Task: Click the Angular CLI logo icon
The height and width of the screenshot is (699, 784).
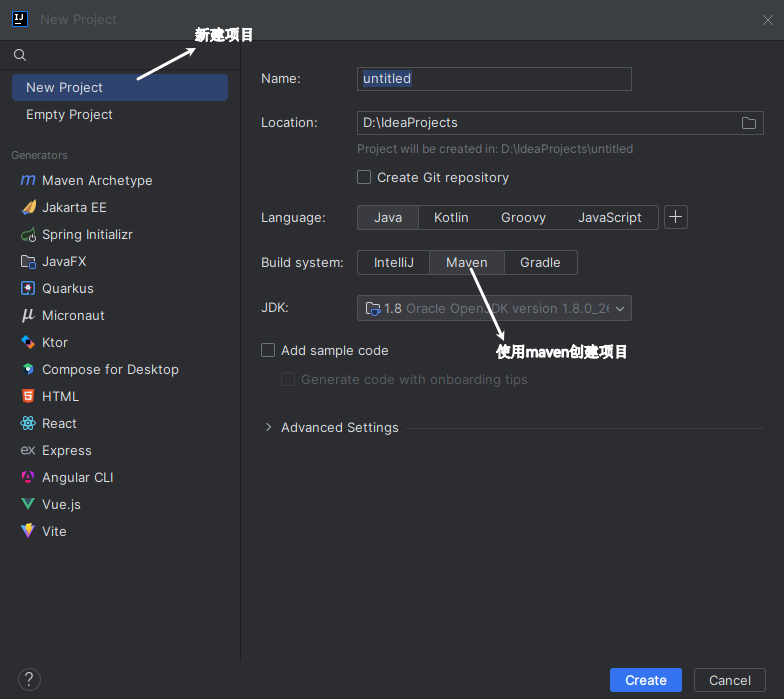Action: coord(28,477)
